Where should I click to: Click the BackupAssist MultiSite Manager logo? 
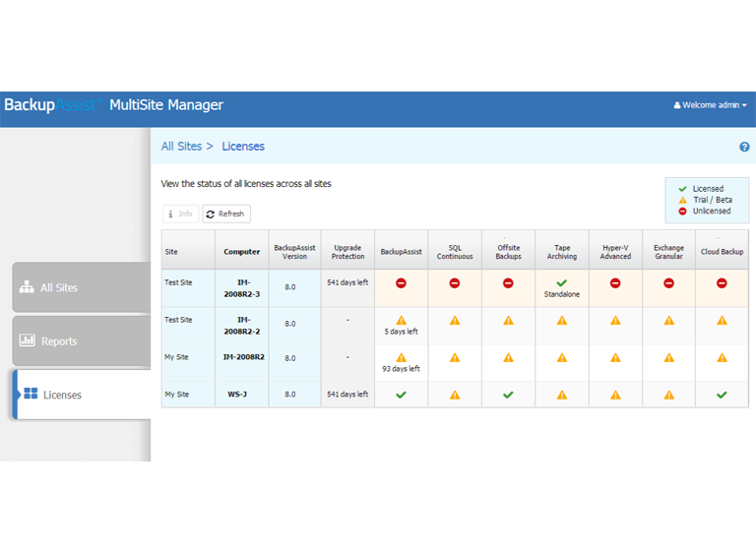pyautogui.click(x=113, y=105)
